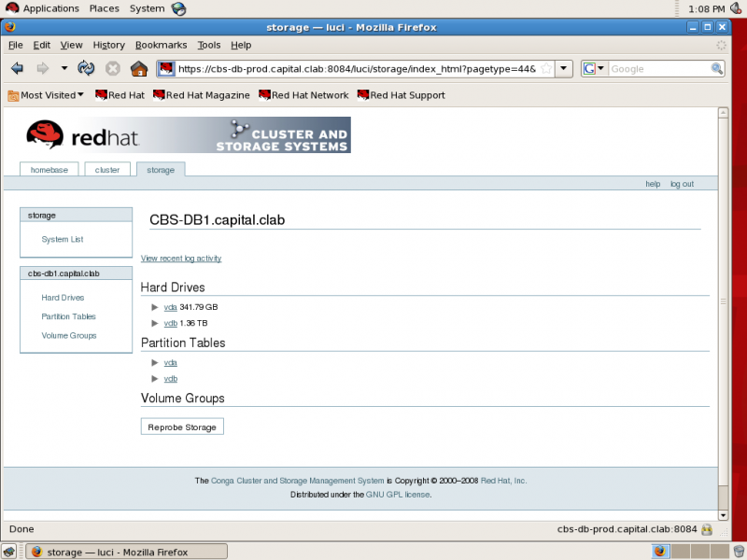Switch to the cluster tab
Image resolution: width=747 pixels, height=560 pixels.
[107, 170]
